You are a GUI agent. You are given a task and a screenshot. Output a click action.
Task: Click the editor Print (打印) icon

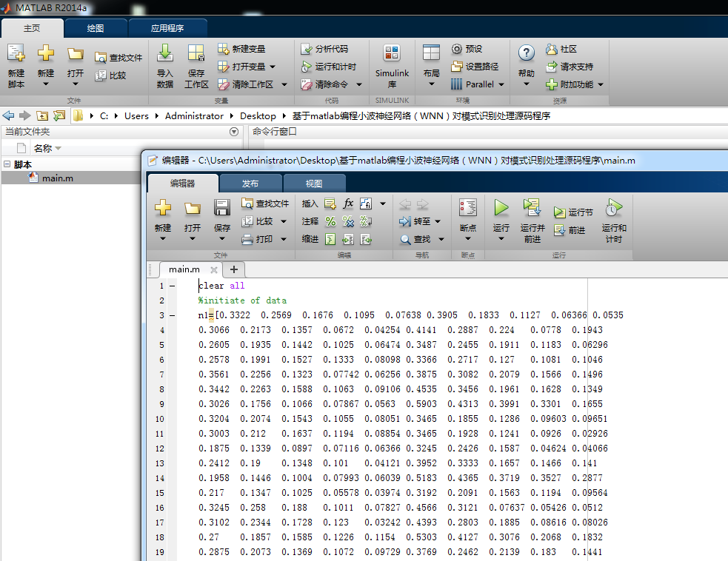247,239
